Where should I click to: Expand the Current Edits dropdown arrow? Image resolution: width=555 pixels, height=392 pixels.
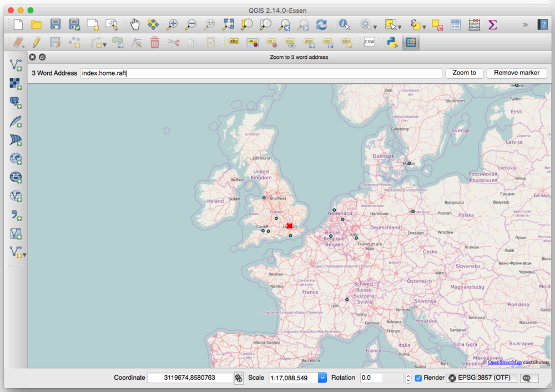[x=23, y=46]
